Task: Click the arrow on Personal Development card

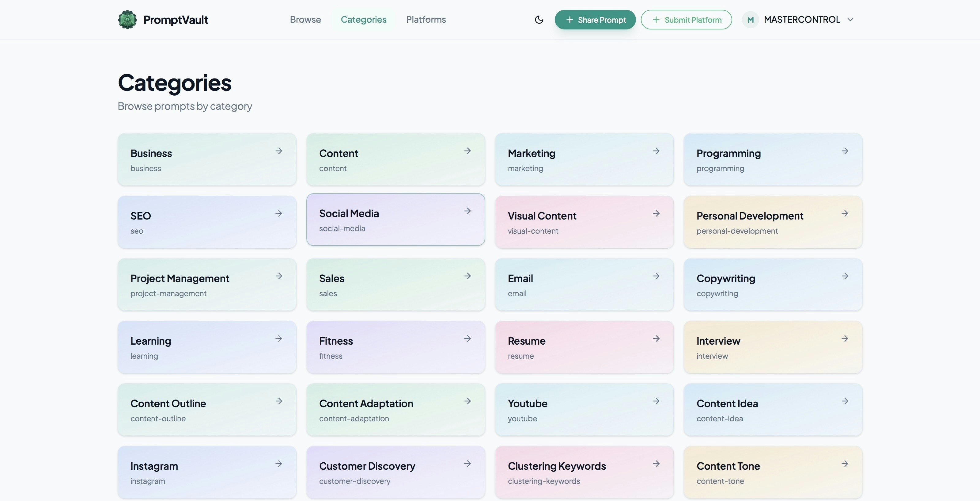Action: click(x=845, y=213)
